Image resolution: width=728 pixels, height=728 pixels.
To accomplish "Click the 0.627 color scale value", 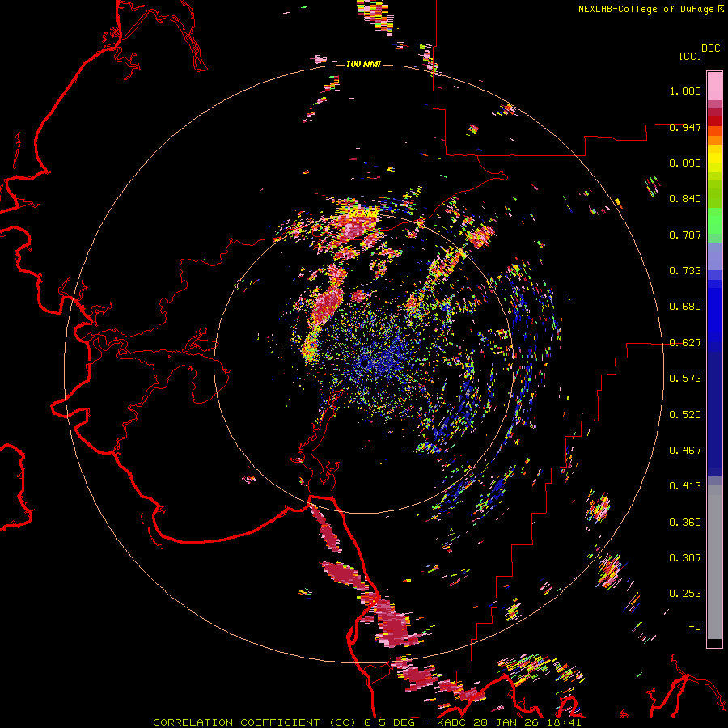I will click(x=685, y=343).
